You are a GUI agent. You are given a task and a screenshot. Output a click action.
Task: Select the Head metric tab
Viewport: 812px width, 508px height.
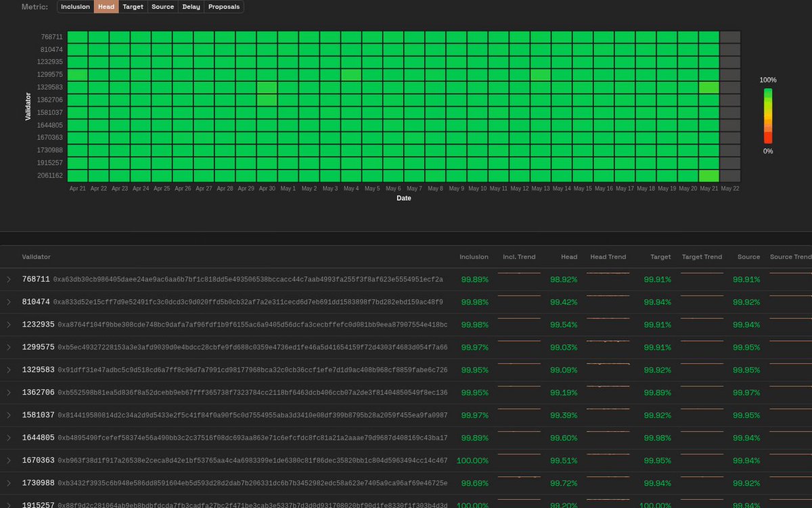[x=106, y=7]
